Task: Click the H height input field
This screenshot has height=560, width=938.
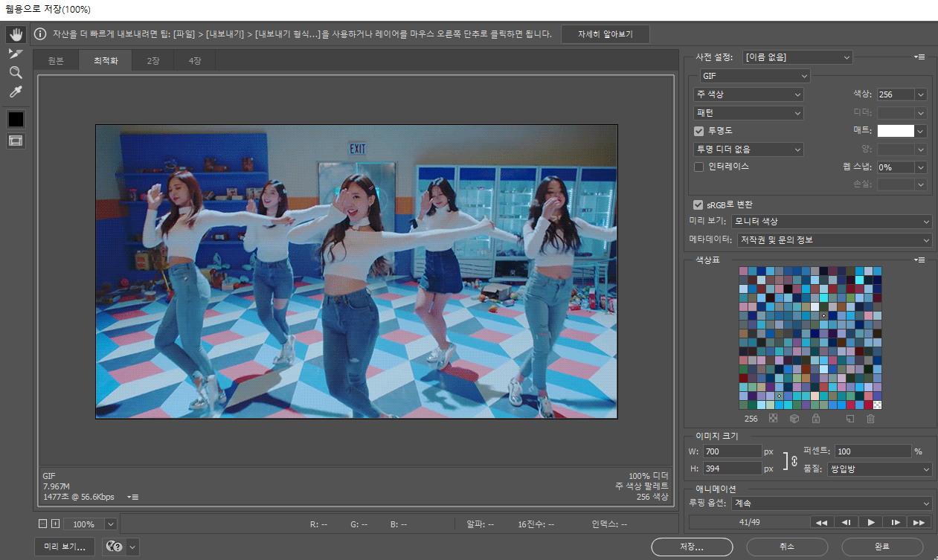Action: coord(732,469)
